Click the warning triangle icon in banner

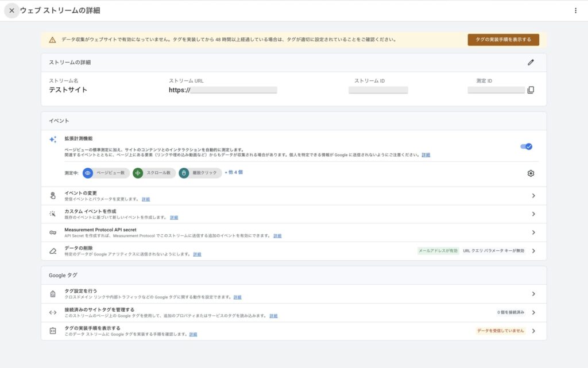(x=52, y=40)
